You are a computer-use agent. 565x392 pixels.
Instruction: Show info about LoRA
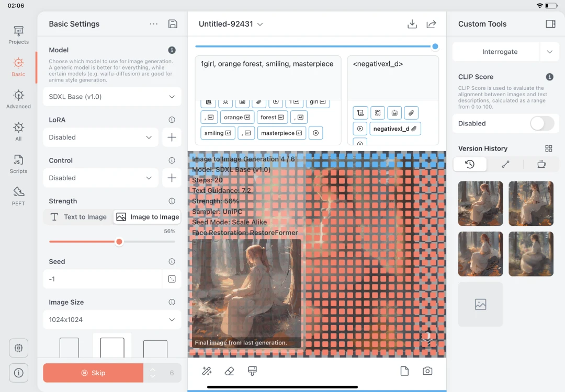[172, 120]
